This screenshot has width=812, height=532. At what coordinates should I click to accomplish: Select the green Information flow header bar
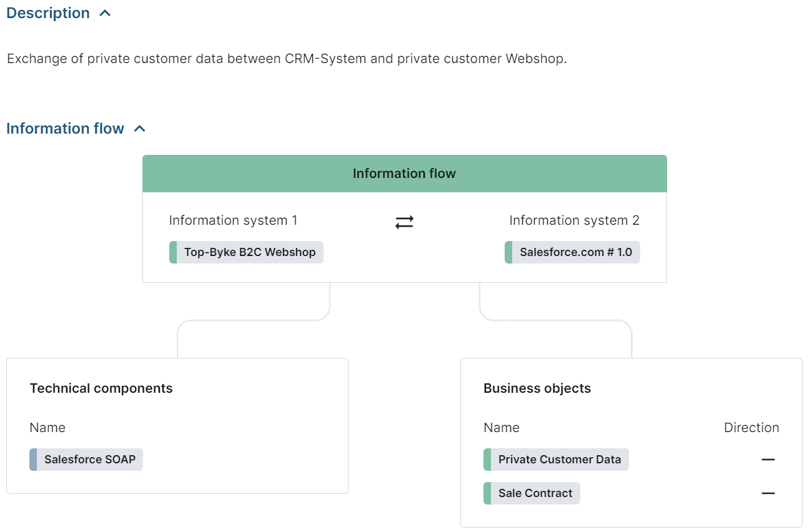pos(404,174)
